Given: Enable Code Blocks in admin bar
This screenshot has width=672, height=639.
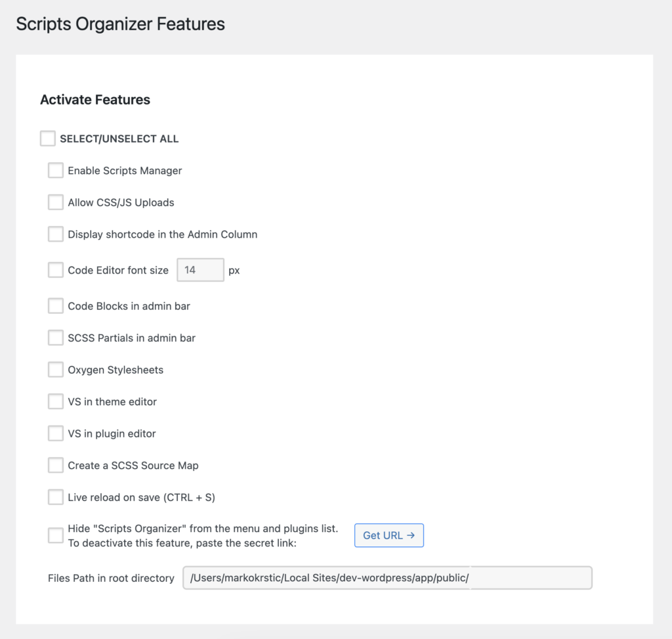Looking at the screenshot, I should point(56,306).
